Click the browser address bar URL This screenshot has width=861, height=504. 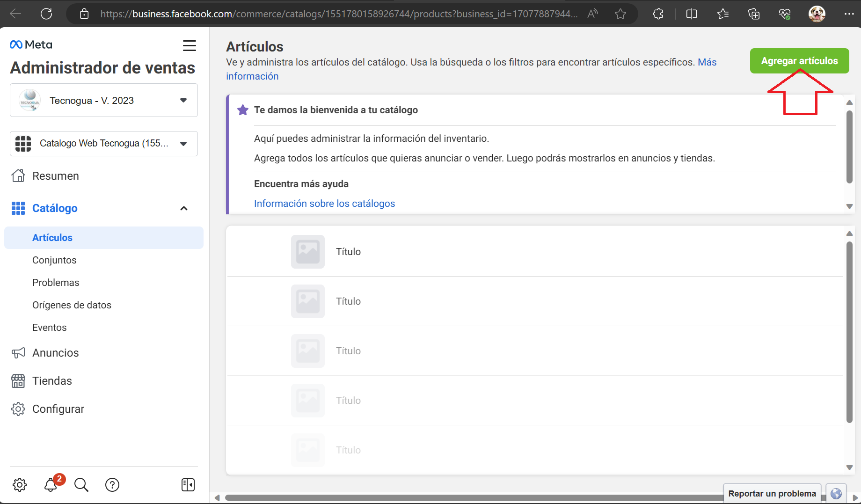[x=339, y=14]
